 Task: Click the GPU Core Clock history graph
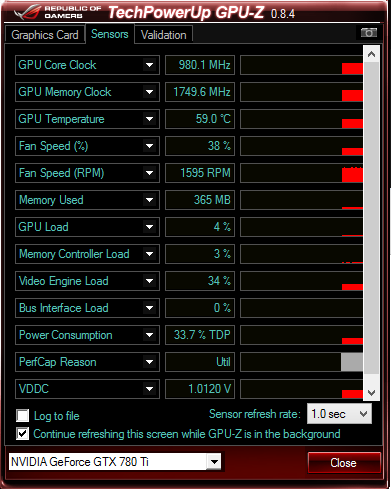302,65
